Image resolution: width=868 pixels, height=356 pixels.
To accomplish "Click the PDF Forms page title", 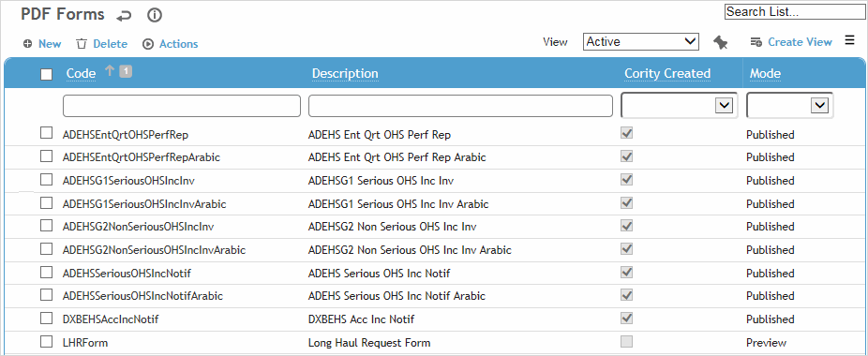I will pyautogui.click(x=63, y=15).
